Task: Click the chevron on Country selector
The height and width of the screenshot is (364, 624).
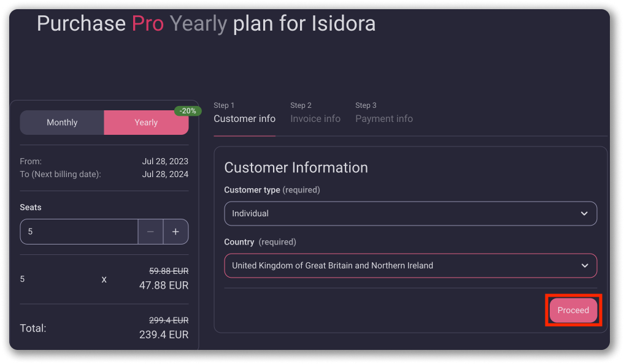Action: tap(584, 265)
